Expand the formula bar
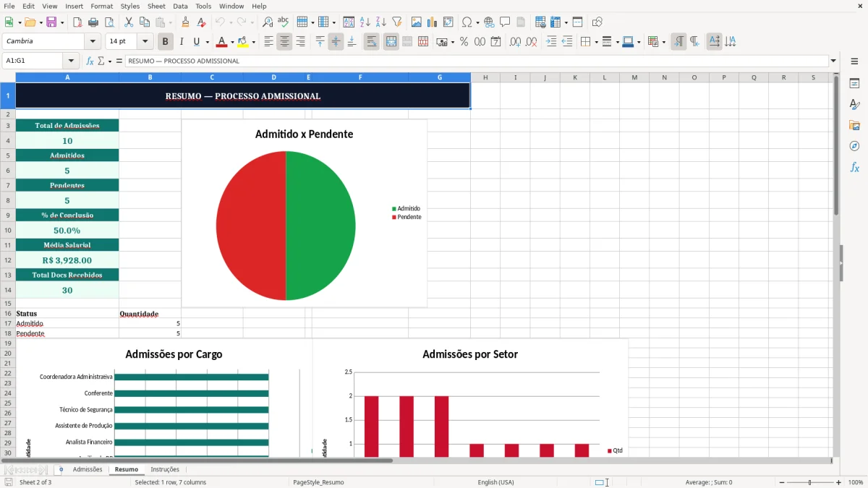 point(833,61)
